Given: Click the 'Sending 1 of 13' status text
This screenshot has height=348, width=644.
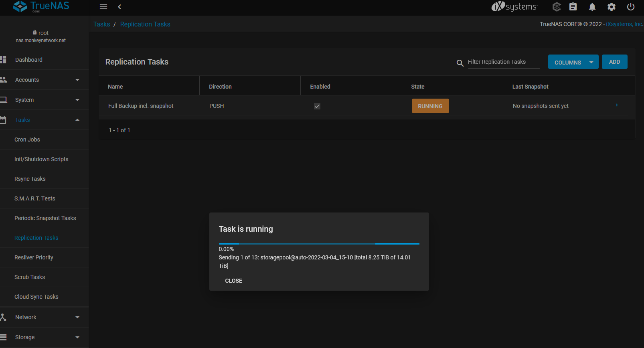Looking at the screenshot, I should pyautogui.click(x=315, y=261).
